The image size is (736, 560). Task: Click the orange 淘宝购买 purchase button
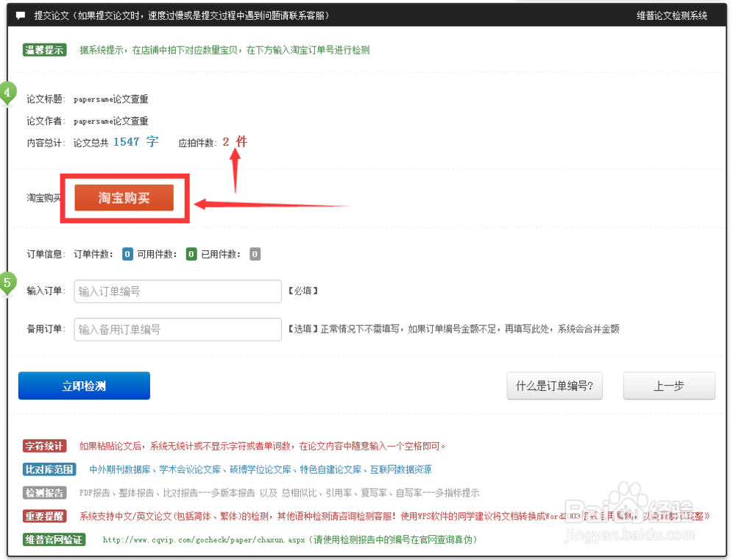[x=124, y=197]
